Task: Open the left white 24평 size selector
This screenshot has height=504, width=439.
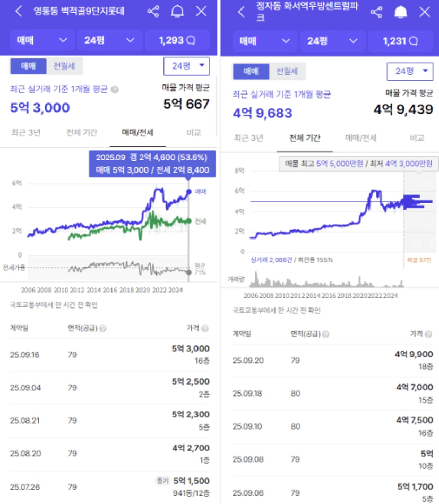Action: click(186, 66)
